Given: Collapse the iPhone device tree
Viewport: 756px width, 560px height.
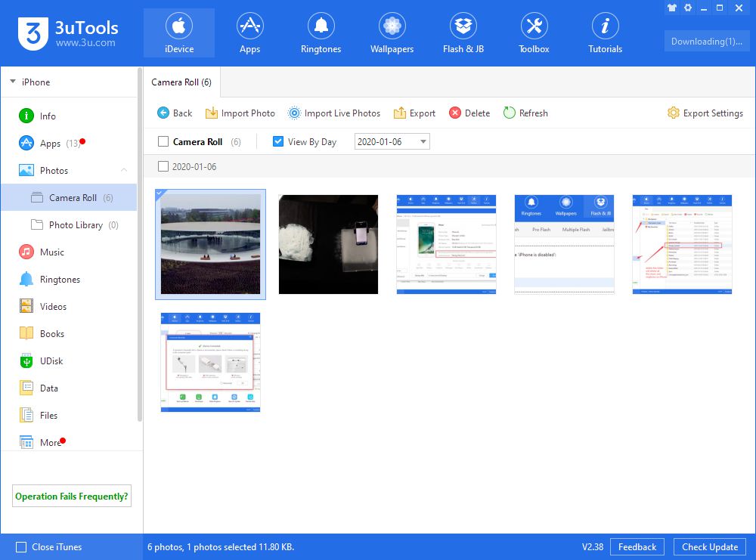Looking at the screenshot, I should click(x=13, y=82).
